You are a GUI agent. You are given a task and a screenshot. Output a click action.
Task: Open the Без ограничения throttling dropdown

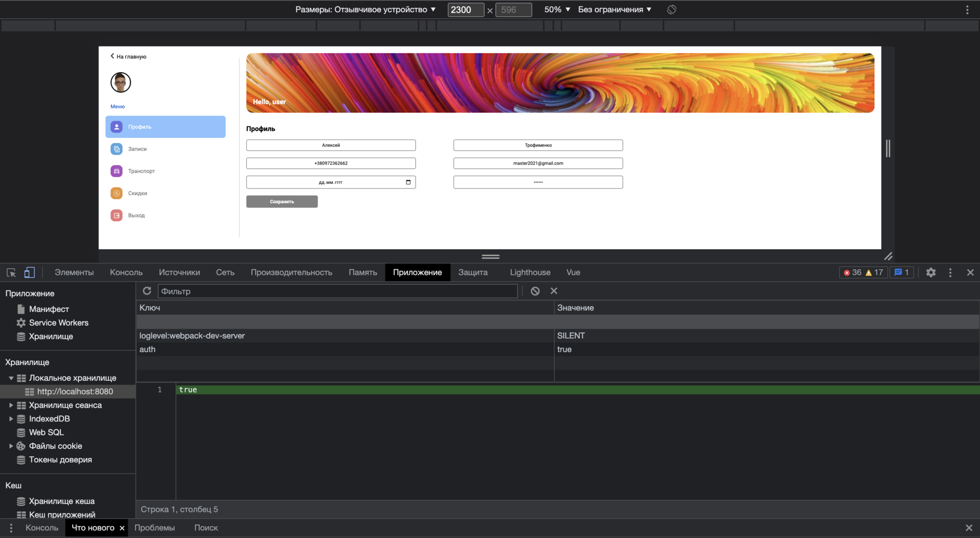point(615,10)
